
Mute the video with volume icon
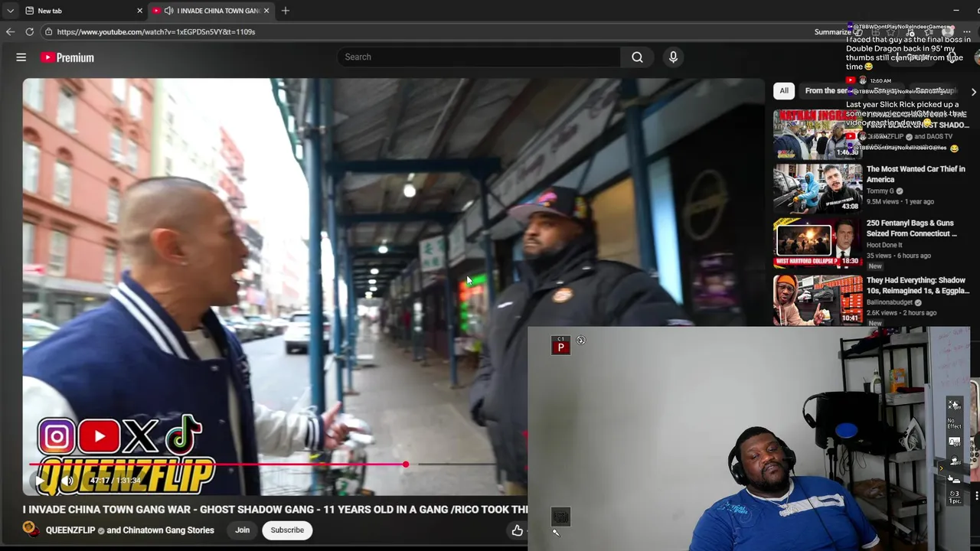[x=67, y=481]
